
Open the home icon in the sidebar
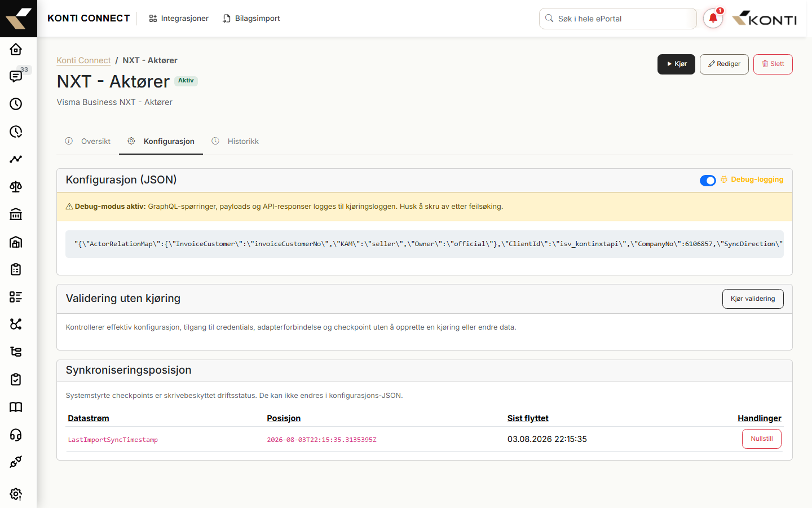(16, 49)
